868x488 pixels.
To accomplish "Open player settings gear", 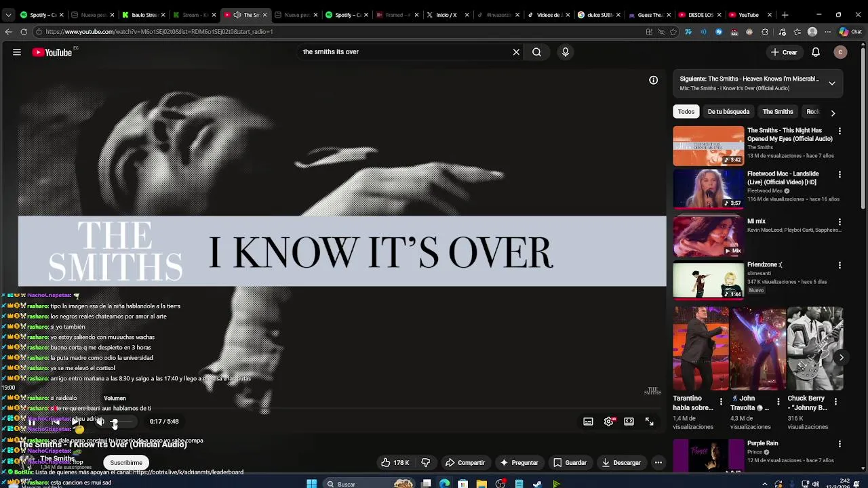I will click(x=609, y=422).
